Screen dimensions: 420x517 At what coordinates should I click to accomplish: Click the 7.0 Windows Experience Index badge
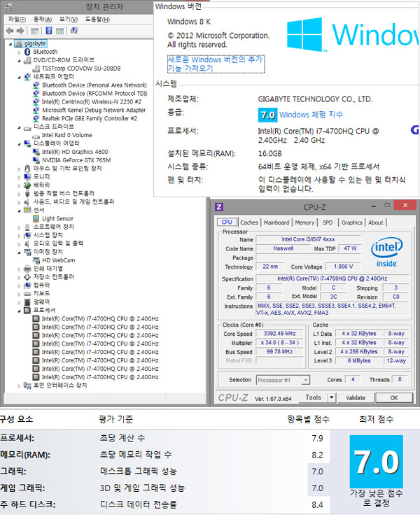(267, 115)
